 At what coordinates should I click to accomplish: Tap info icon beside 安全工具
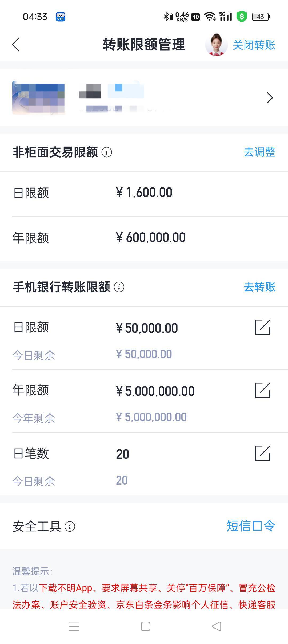[70, 527]
